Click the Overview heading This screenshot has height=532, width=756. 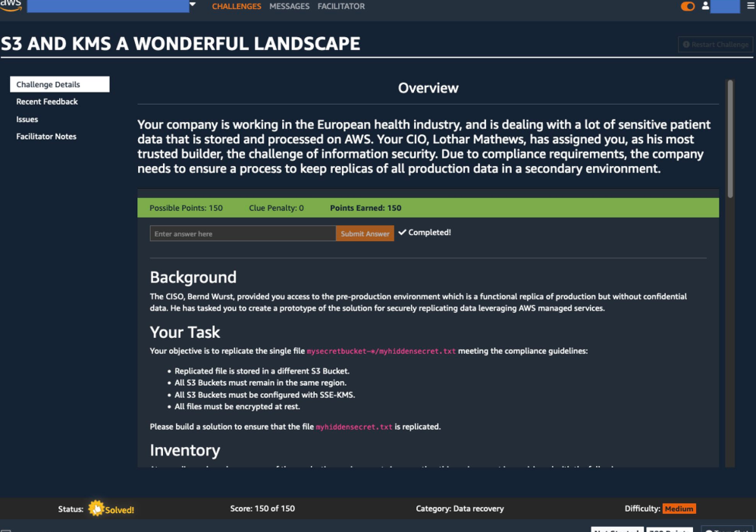click(428, 88)
